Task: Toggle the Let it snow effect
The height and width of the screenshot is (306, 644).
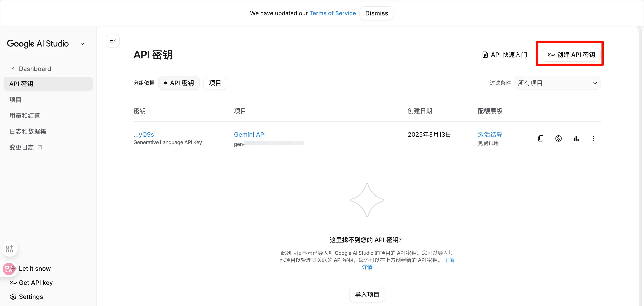Action: [35, 269]
